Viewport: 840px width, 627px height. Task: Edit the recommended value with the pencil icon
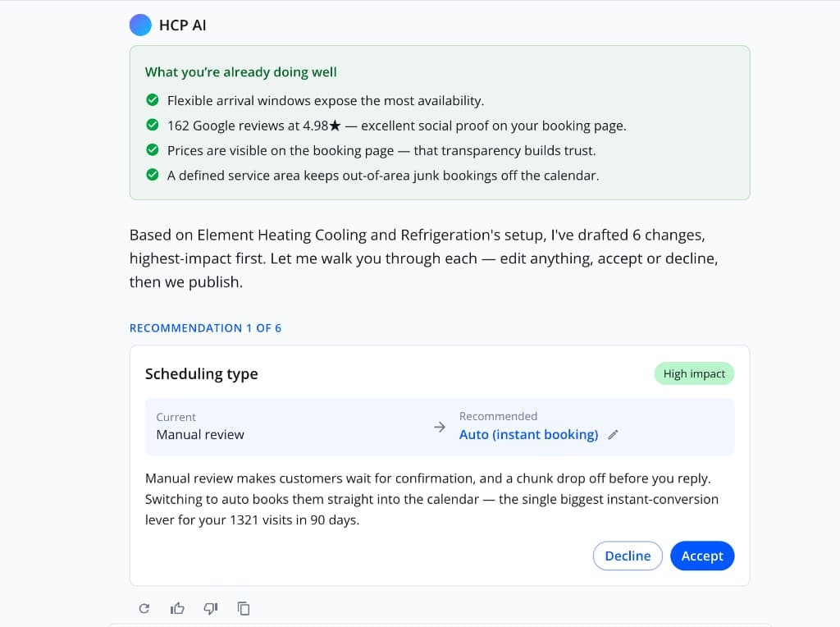[x=614, y=435]
